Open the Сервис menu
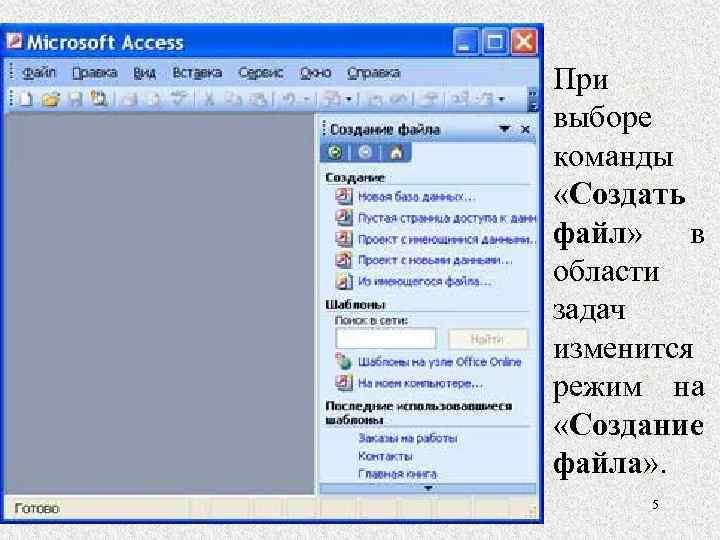Image resolution: width=720 pixels, height=540 pixels. pyautogui.click(x=260, y=73)
